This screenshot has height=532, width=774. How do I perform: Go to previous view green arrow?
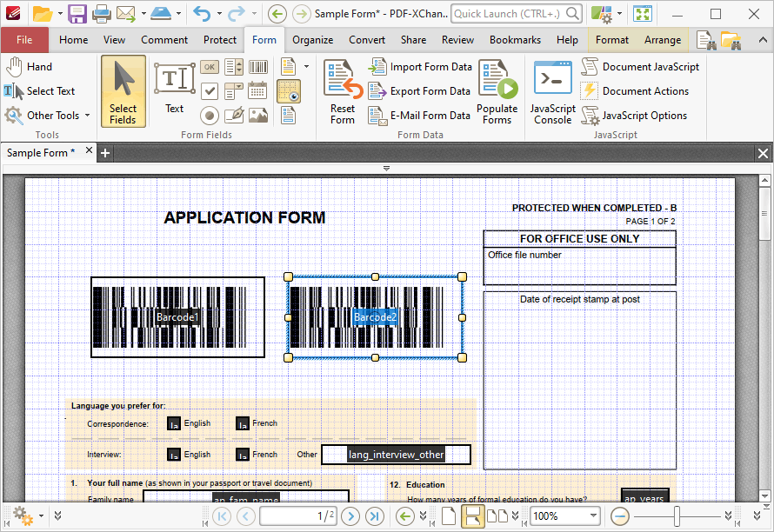404,516
